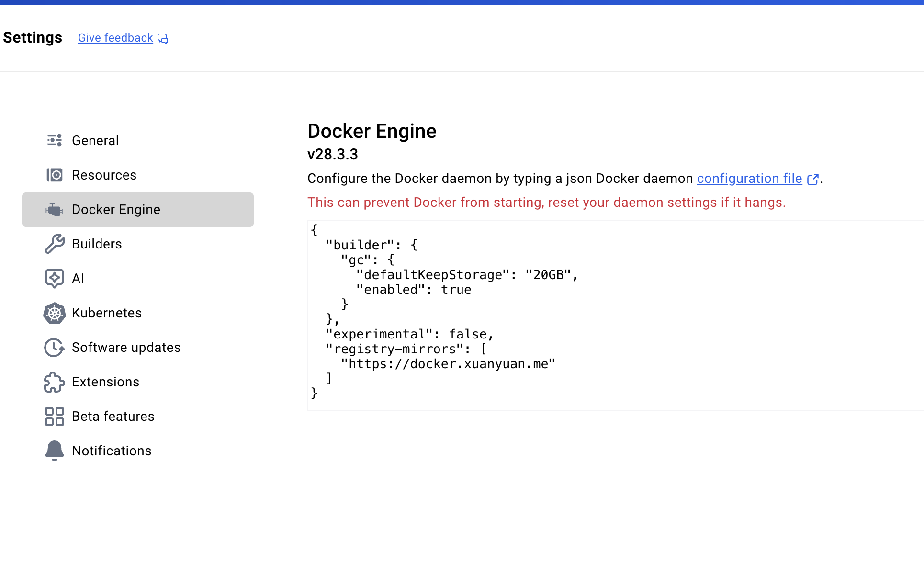
Task: Click the "registry-mirrors" line
Action: click(x=406, y=349)
